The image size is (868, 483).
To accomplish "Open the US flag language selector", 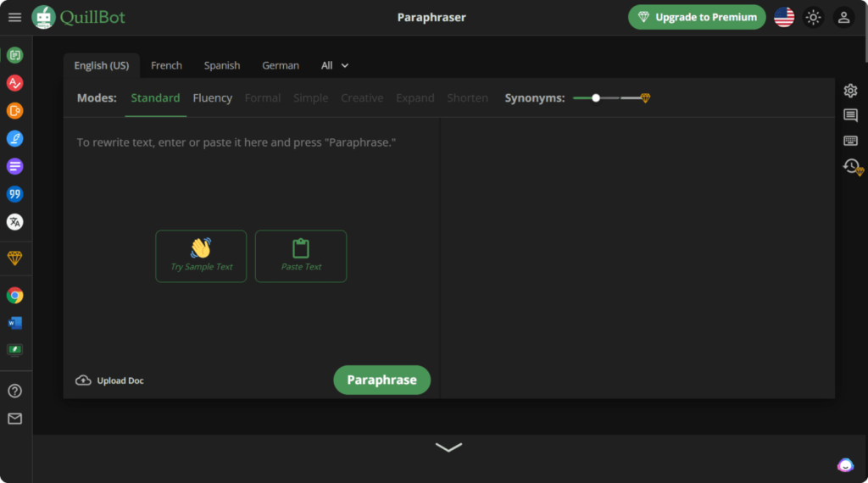I will point(784,17).
